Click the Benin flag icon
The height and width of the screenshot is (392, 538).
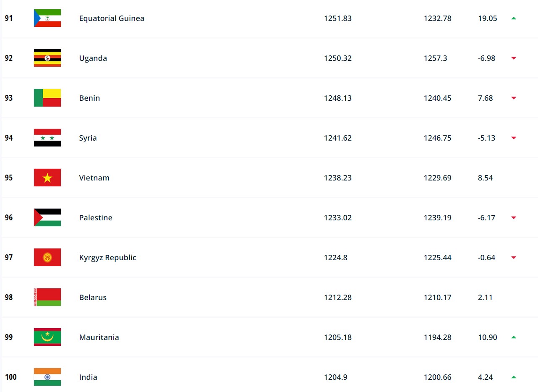[x=47, y=98]
